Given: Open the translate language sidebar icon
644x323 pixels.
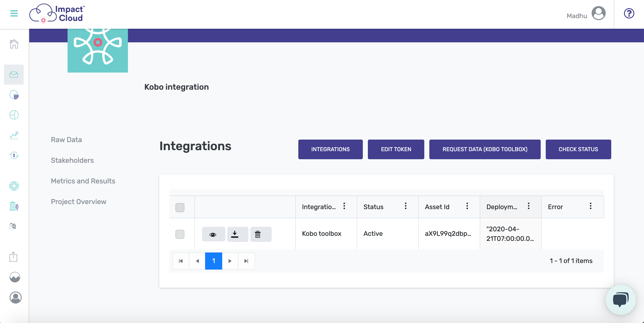Looking at the screenshot, I should (13, 226).
